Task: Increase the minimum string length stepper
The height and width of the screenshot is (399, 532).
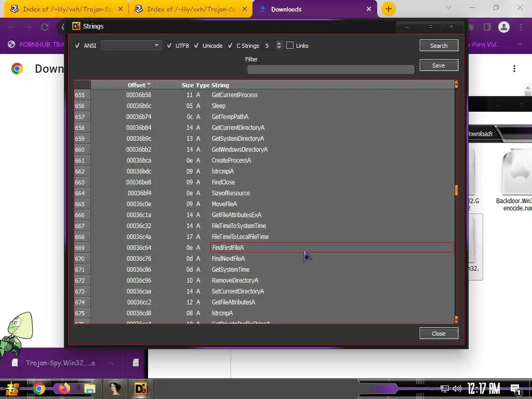Action: tap(279, 43)
